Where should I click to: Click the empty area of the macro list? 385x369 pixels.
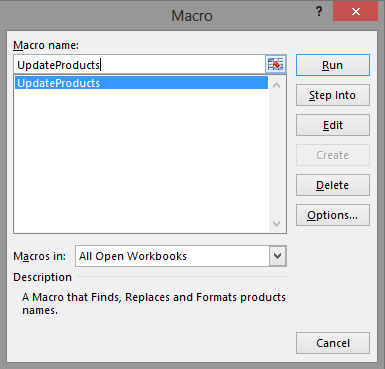(141, 160)
